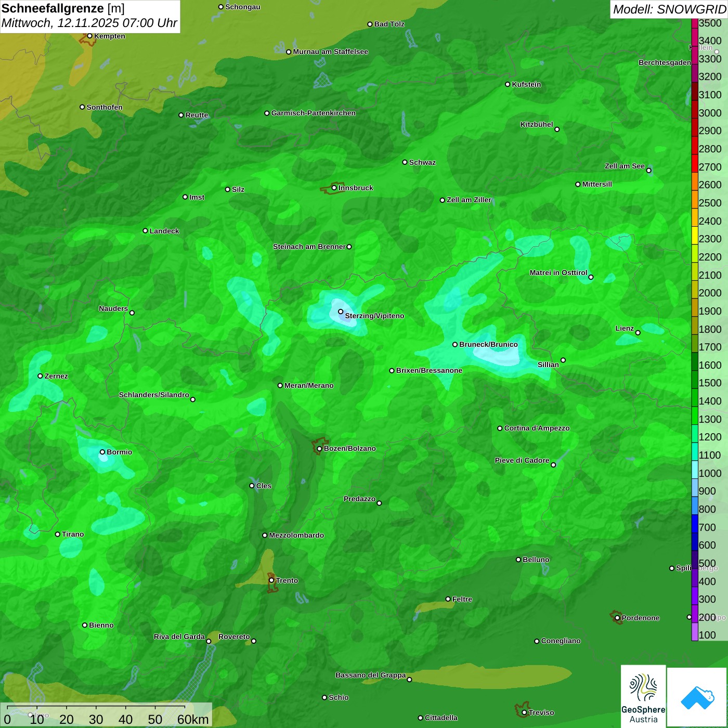Viewport: 728px width, 728px height.
Task: Click the Schwaz label
Action: (422, 162)
